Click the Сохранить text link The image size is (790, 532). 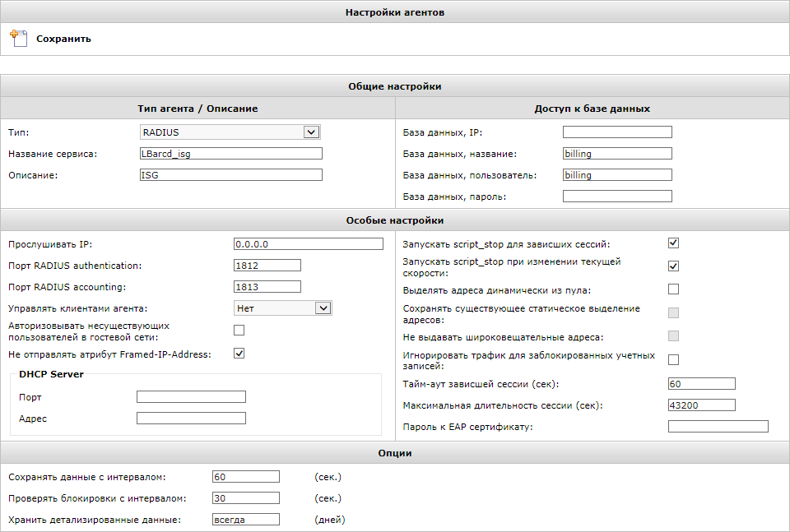pyautogui.click(x=63, y=39)
